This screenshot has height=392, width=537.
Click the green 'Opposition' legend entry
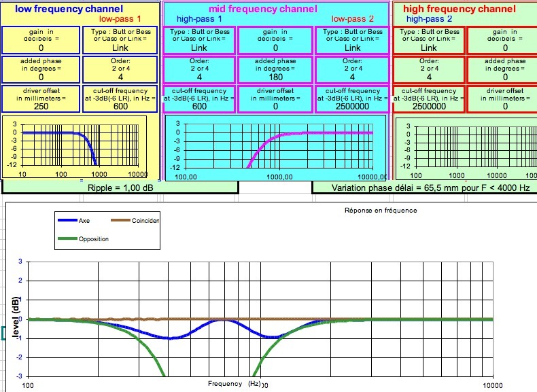(83, 239)
